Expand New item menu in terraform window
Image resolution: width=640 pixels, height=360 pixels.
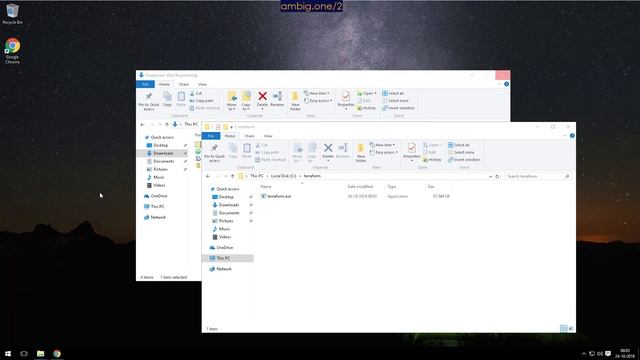382,145
